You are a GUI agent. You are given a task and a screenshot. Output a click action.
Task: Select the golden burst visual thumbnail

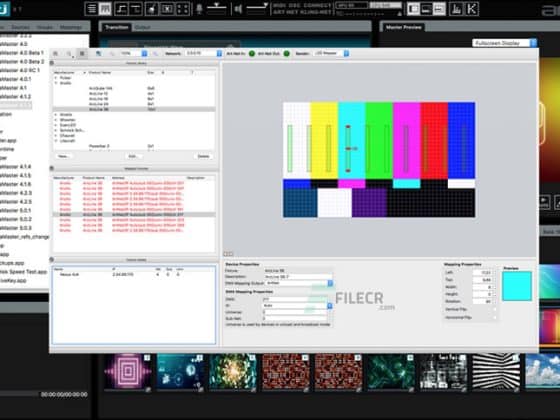[233, 372]
